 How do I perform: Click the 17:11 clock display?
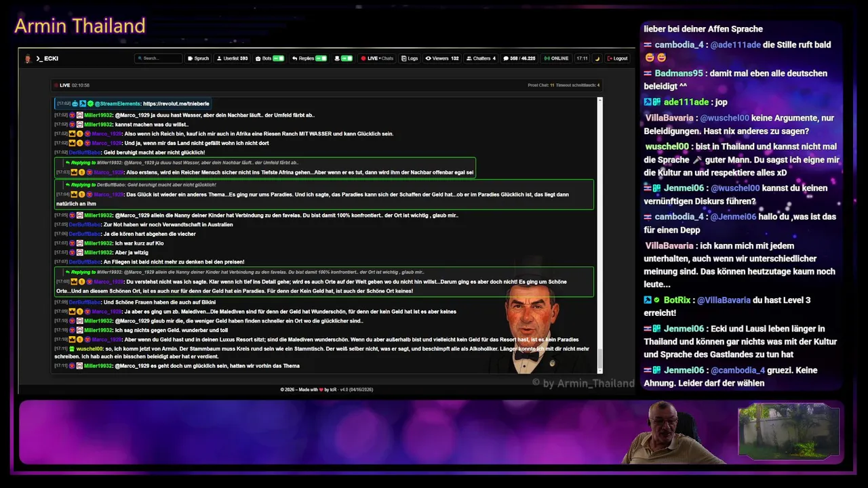582,58
